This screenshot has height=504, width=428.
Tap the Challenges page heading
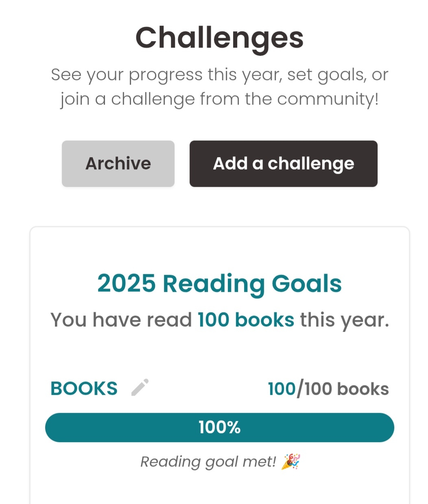pyautogui.click(x=219, y=38)
